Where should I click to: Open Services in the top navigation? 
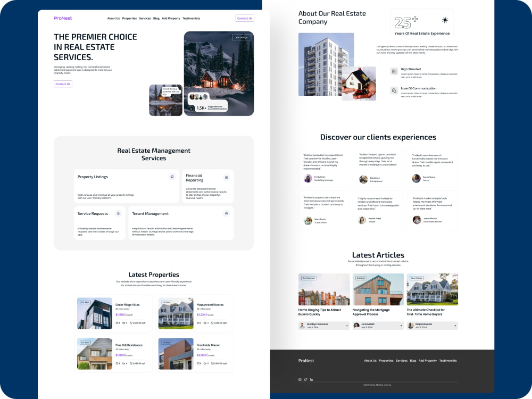click(x=145, y=18)
